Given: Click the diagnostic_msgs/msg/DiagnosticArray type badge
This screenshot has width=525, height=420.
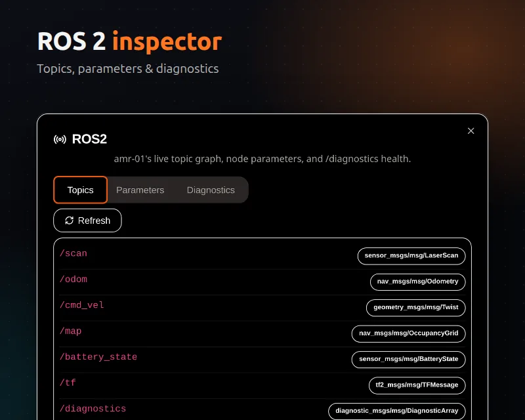Looking at the screenshot, I should (397, 411).
